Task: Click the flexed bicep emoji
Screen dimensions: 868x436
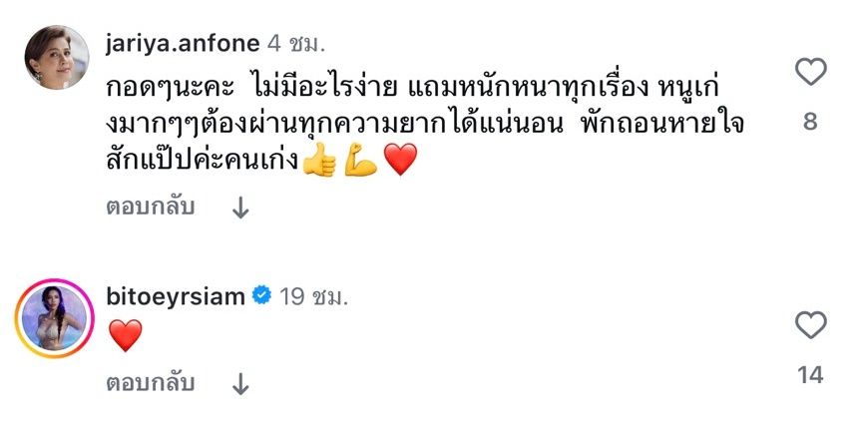Action: (x=359, y=161)
